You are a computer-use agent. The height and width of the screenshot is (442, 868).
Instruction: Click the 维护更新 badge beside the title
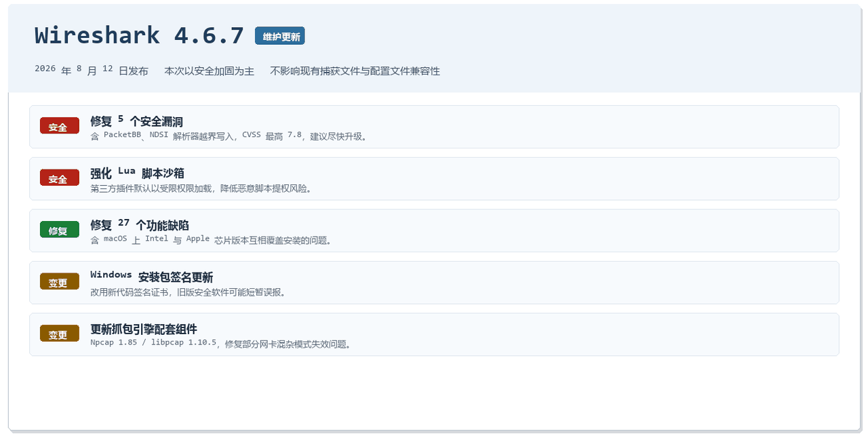[x=280, y=36]
